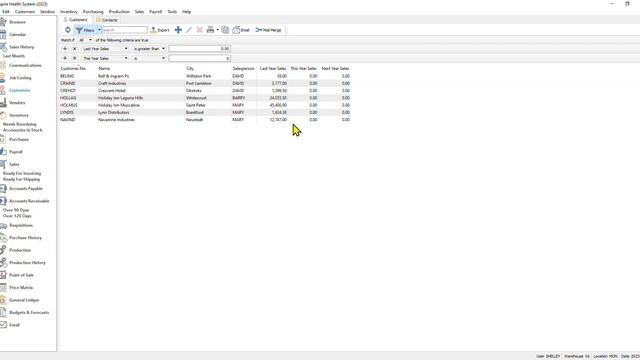Open the Match if All dropdown

click(85, 40)
